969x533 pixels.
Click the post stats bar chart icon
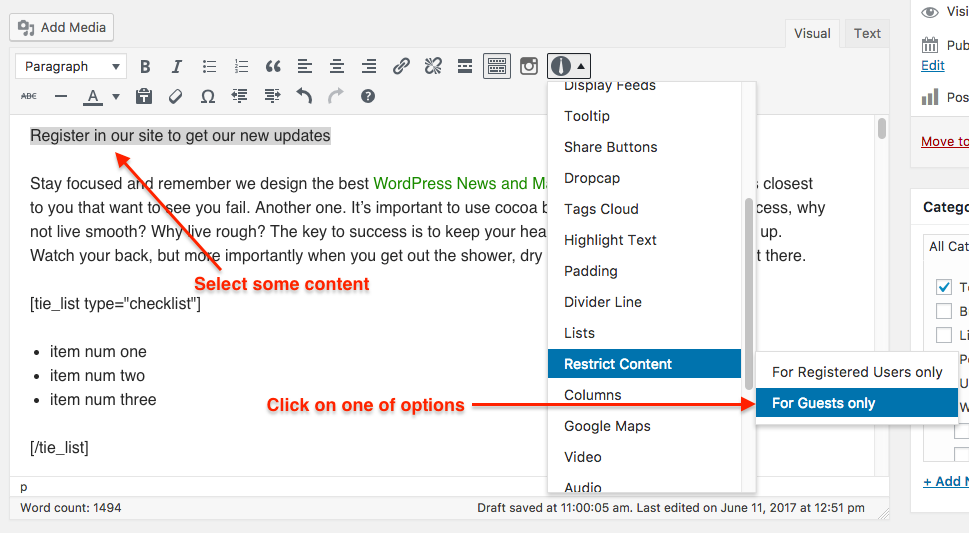pyautogui.click(x=929, y=97)
